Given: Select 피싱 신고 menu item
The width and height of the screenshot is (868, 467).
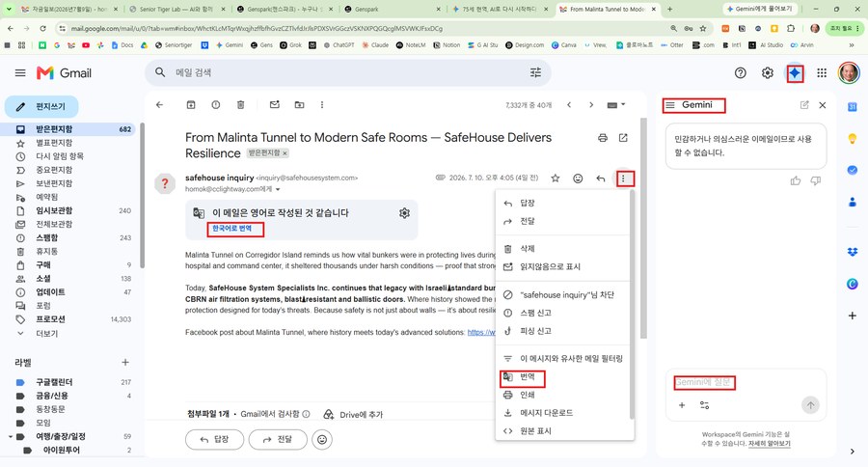Looking at the screenshot, I should point(564,331).
